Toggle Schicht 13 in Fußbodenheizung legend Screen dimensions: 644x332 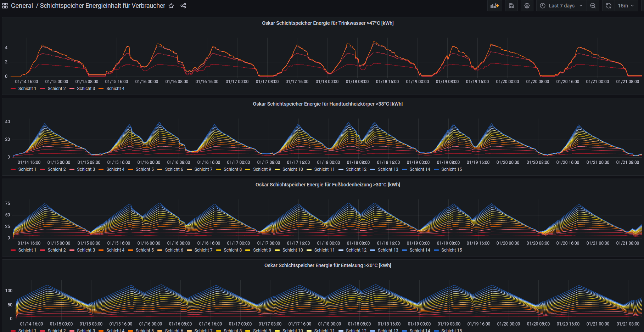pos(388,250)
